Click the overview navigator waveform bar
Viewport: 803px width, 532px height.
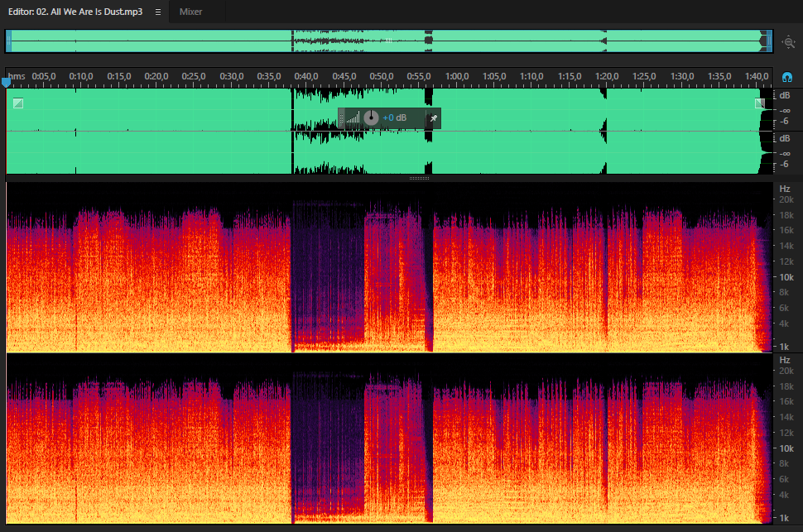click(x=389, y=41)
